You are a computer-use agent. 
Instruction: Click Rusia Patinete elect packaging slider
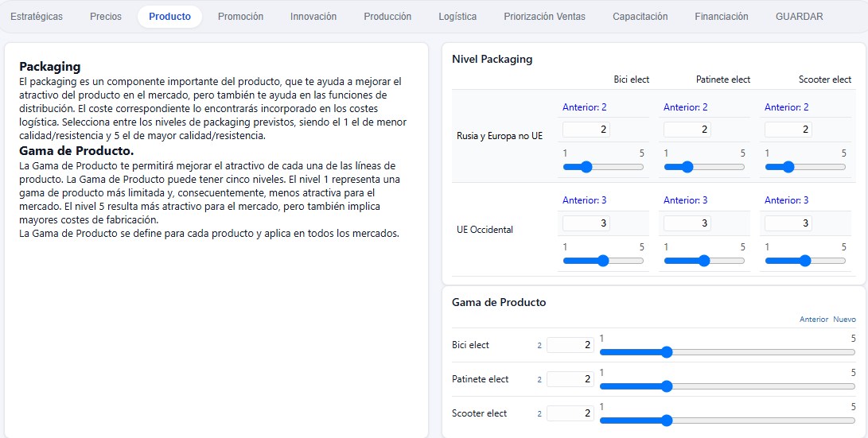coord(704,167)
